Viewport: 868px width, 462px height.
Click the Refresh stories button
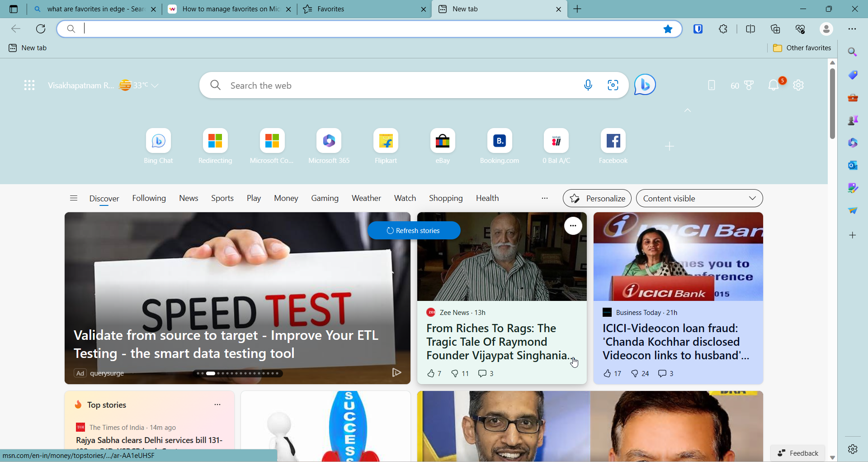pyautogui.click(x=413, y=230)
